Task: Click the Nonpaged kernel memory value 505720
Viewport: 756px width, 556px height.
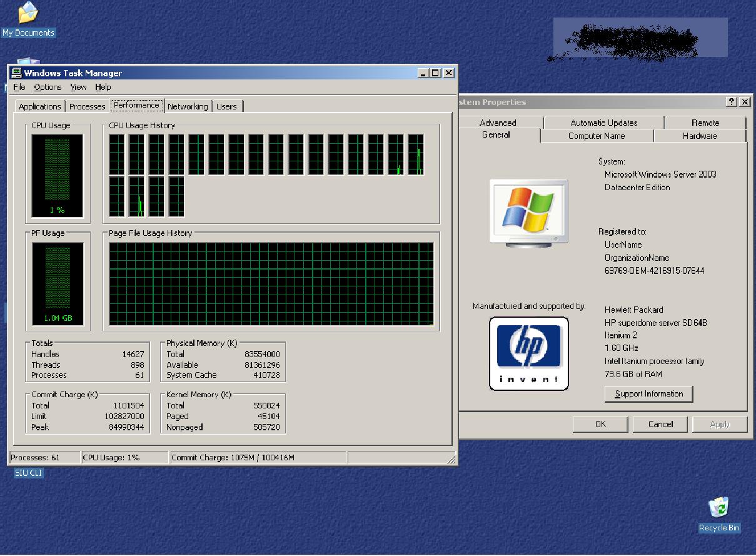Action: (266, 427)
